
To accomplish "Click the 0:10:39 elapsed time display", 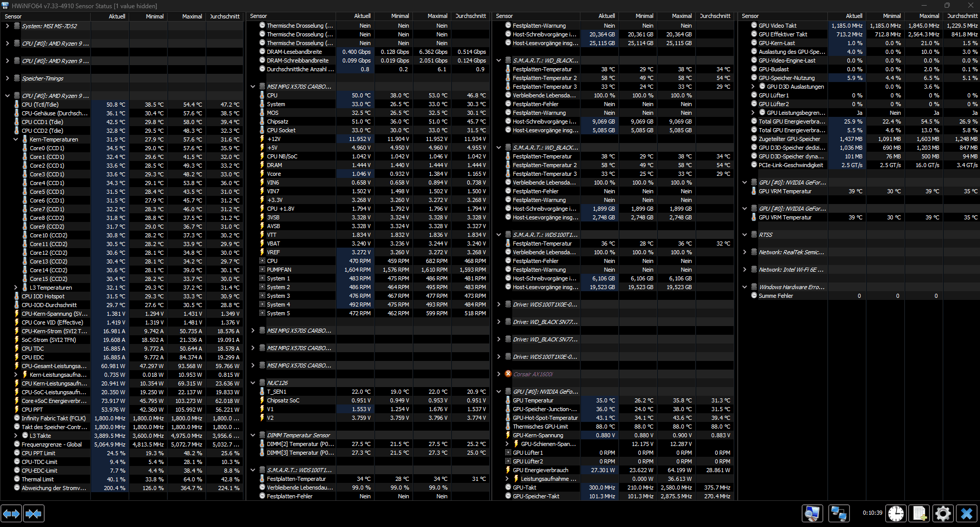I will (x=872, y=513).
